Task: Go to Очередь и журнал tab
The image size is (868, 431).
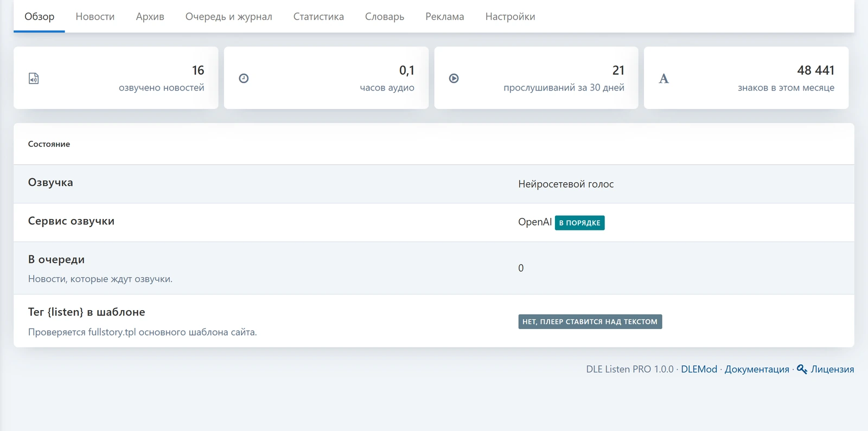Action: point(228,17)
